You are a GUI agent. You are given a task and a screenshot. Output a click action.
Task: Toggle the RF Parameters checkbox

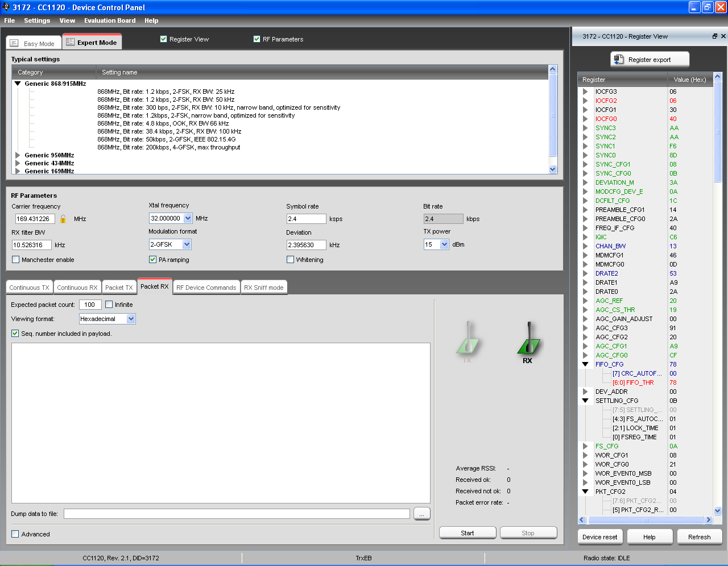tap(257, 39)
